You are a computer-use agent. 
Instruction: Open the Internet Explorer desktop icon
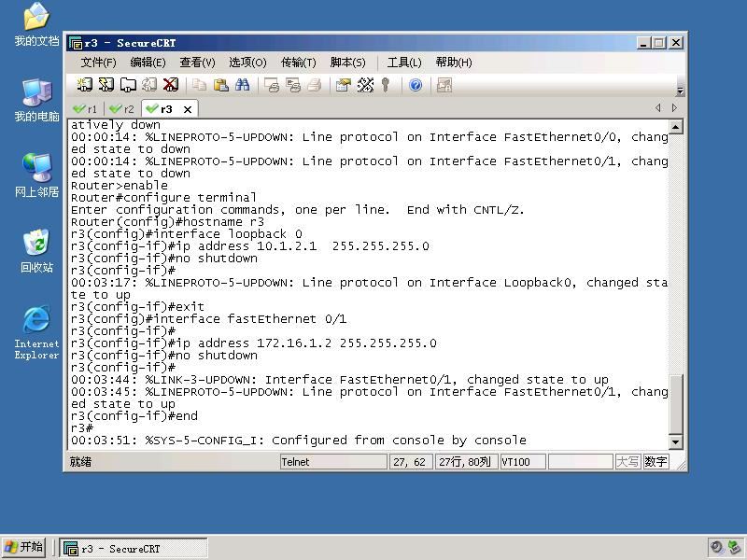pyautogui.click(x=36, y=332)
